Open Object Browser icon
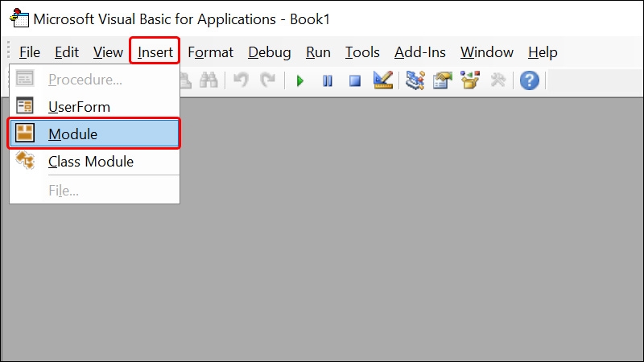644x362 pixels. pyautogui.click(x=470, y=80)
